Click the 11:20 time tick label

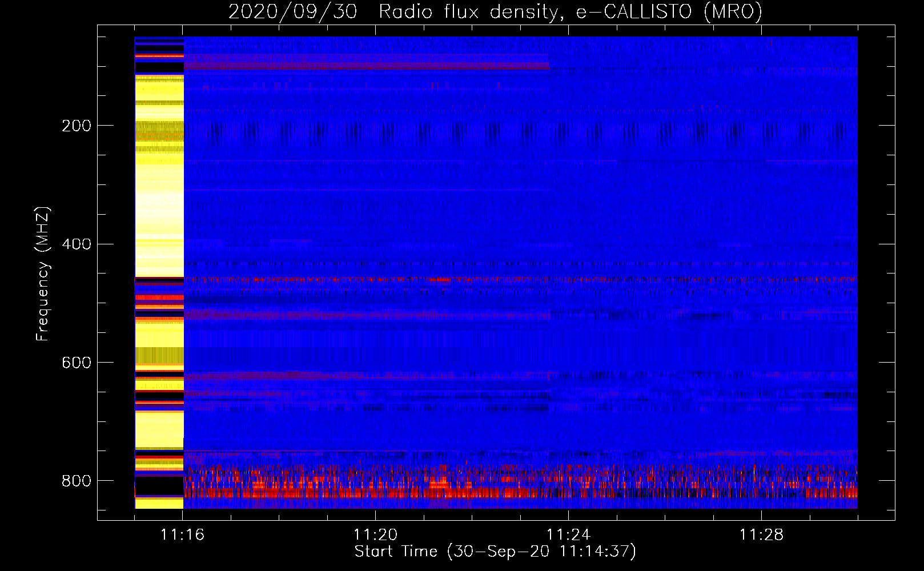pyautogui.click(x=375, y=534)
